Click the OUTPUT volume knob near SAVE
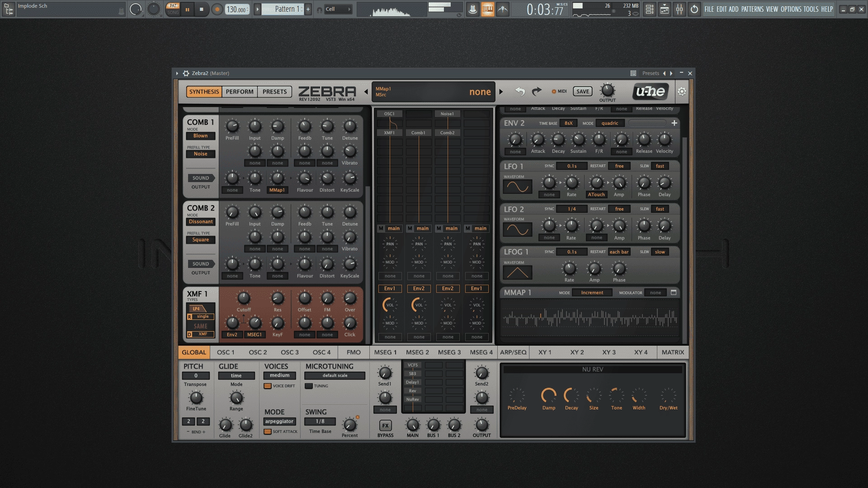Viewport: 868px width, 488px height. (x=608, y=90)
